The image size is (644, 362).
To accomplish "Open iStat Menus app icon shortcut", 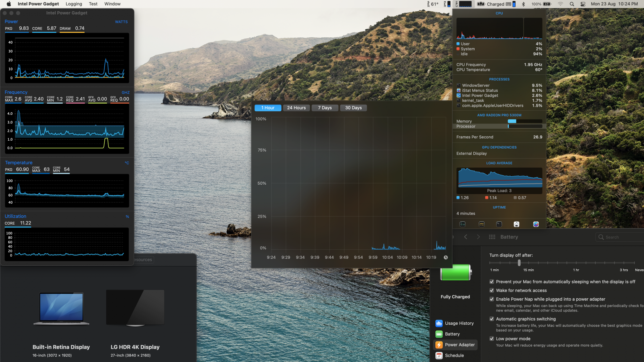I will (536, 224).
